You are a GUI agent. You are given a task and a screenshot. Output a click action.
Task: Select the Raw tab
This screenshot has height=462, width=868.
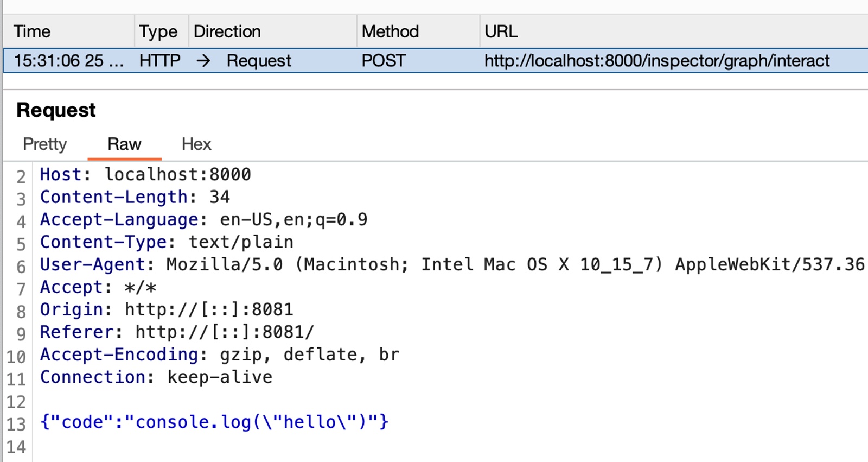[124, 144]
